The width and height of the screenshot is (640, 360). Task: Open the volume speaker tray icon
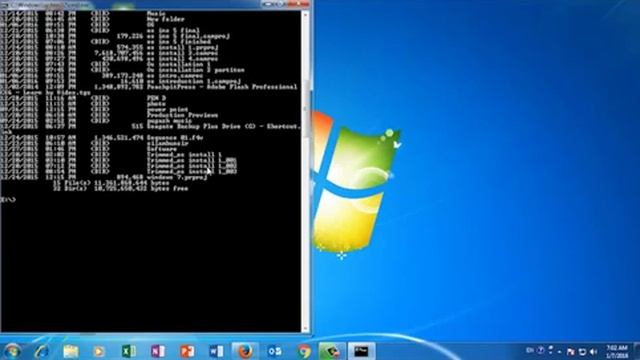[x=593, y=351]
